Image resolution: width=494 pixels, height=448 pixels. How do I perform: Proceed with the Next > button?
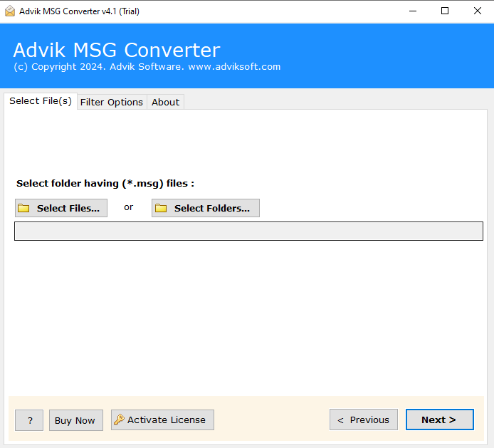pos(440,420)
